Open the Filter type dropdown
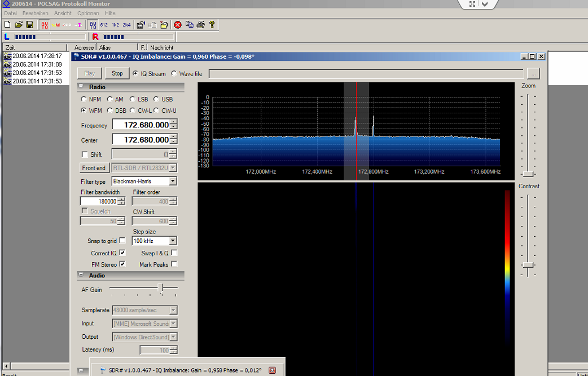The width and height of the screenshot is (588, 376). coord(173,182)
